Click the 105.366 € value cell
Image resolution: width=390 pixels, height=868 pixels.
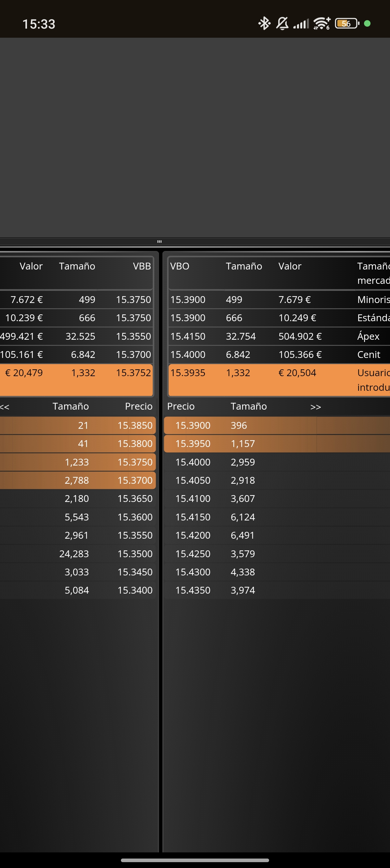click(300, 354)
